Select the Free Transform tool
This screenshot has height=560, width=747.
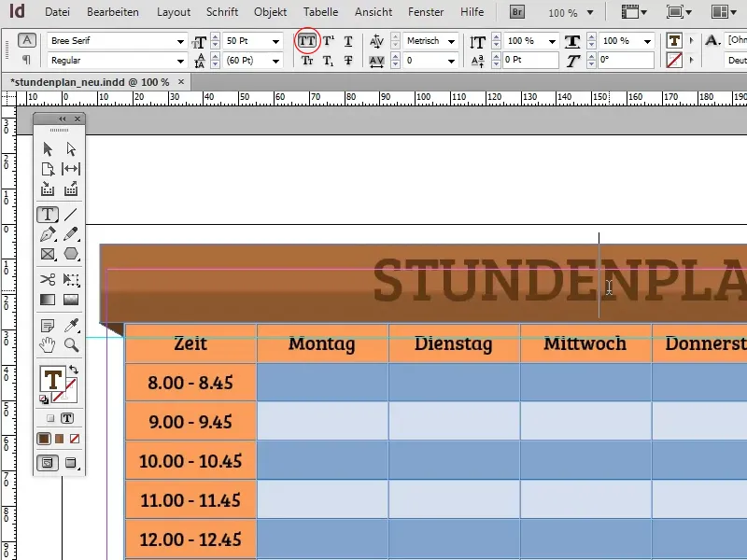click(71, 279)
